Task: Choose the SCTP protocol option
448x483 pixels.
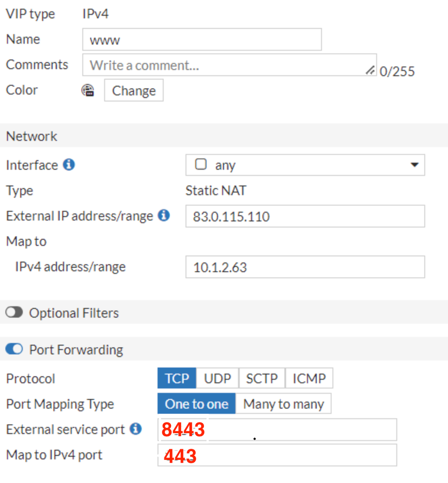Action: [261, 378]
